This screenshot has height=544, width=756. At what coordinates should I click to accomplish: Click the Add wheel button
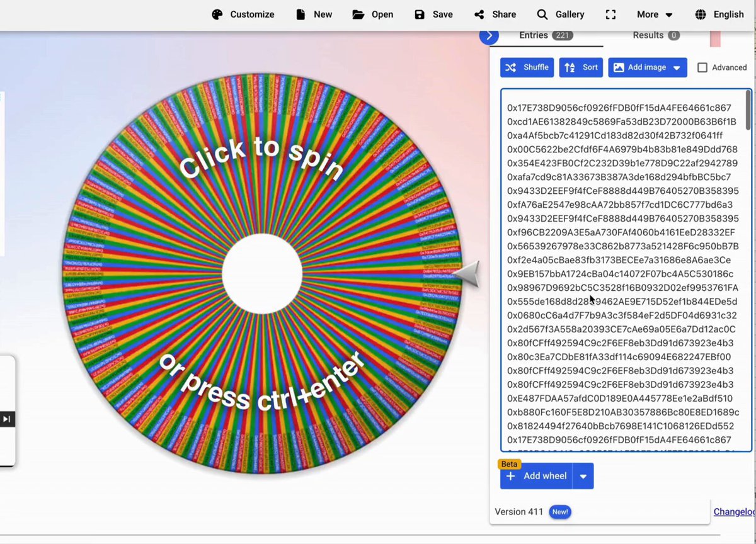coord(537,476)
